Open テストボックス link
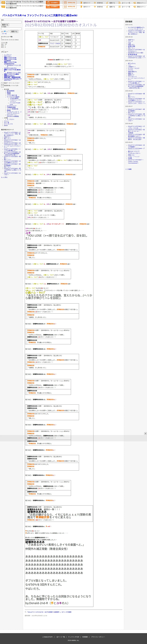The image size is (147, 644). (x=8, y=124)
